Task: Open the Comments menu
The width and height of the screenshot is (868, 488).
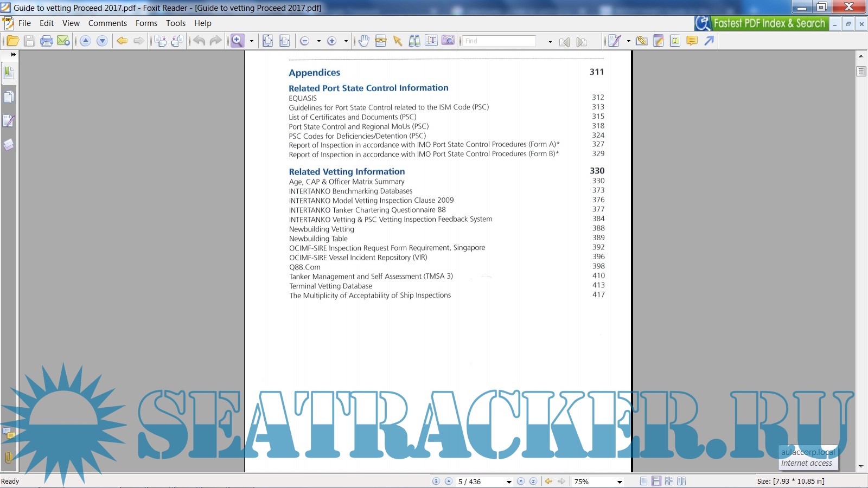Action: 107,23
